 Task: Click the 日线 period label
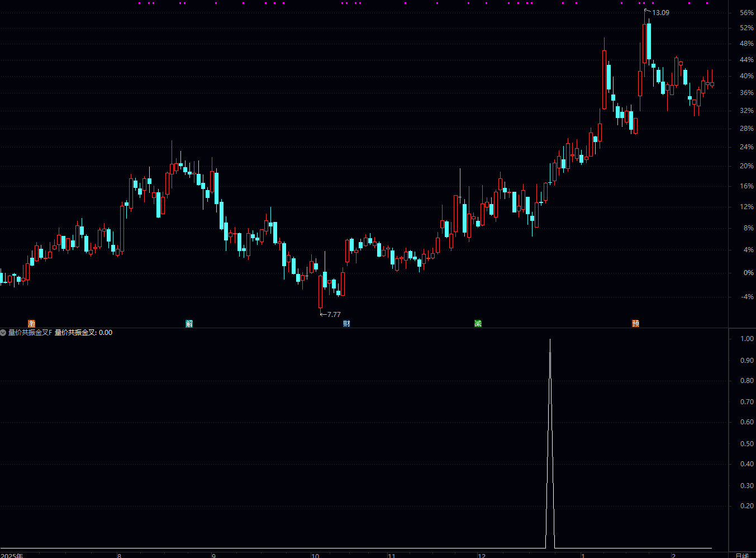tap(742, 555)
